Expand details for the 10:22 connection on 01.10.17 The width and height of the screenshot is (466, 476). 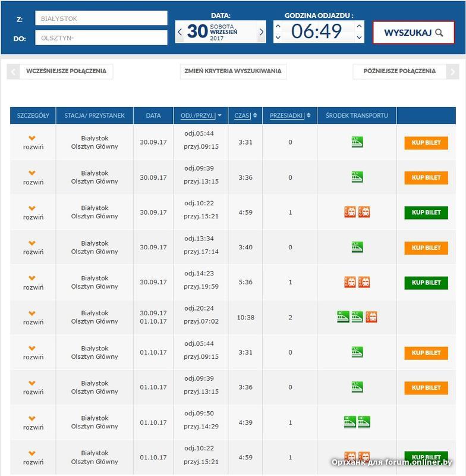click(x=33, y=458)
